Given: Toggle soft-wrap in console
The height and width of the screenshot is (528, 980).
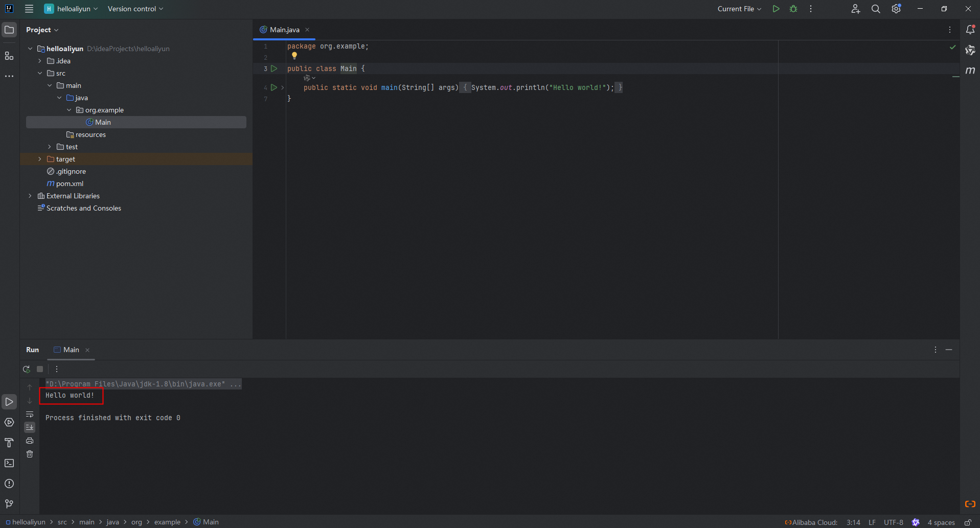Looking at the screenshot, I should click(30, 414).
